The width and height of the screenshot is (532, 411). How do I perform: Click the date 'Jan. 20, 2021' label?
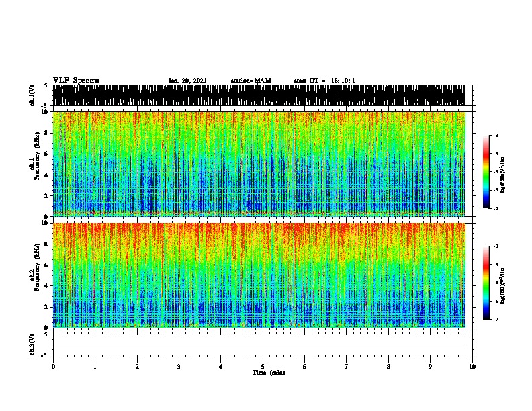click(187, 81)
